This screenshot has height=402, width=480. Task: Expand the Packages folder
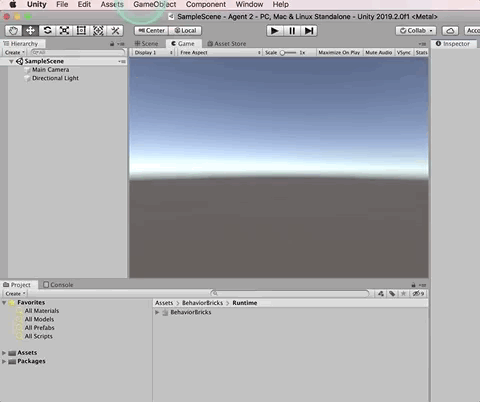[4, 361]
